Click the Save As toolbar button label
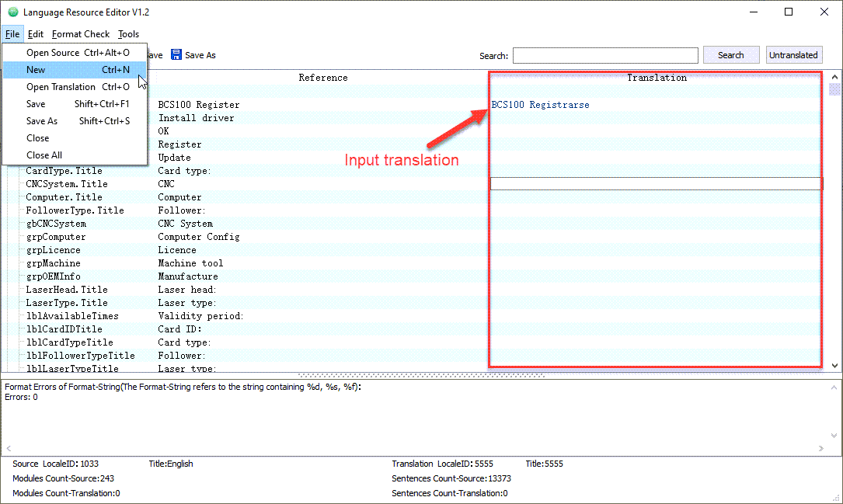Viewport: 843px width, 504px height. pos(200,55)
